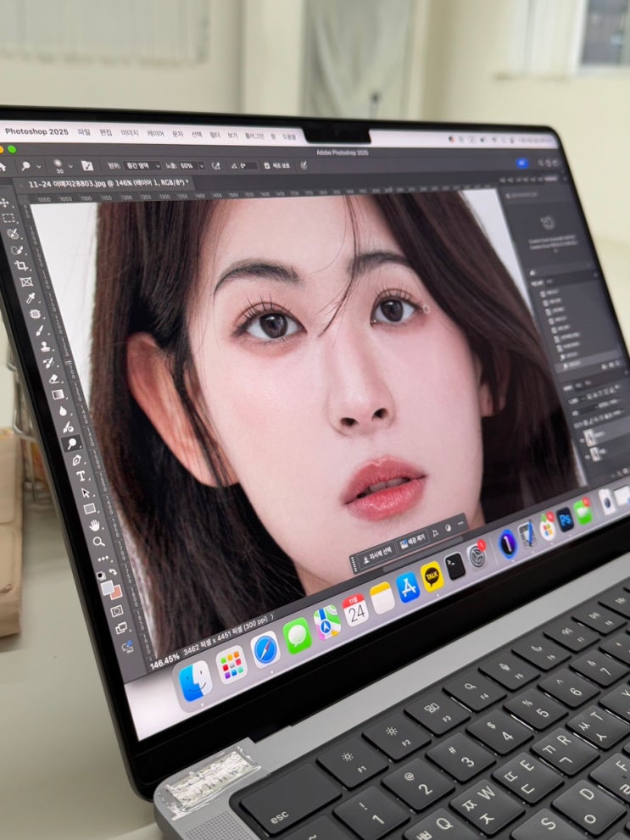Open the Photoshop 2025 application menu
The height and width of the screenshot is (840, 630).
coord(36,131)
